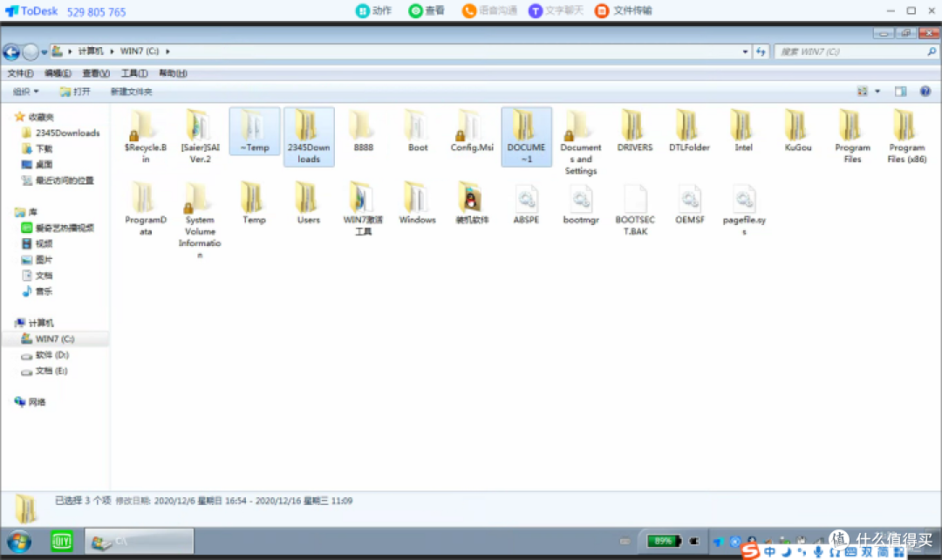Image resolution: width=942 pixels, height=560 pixels.
Task: Refresh the current folder view
Action: [x=761, y=51]
